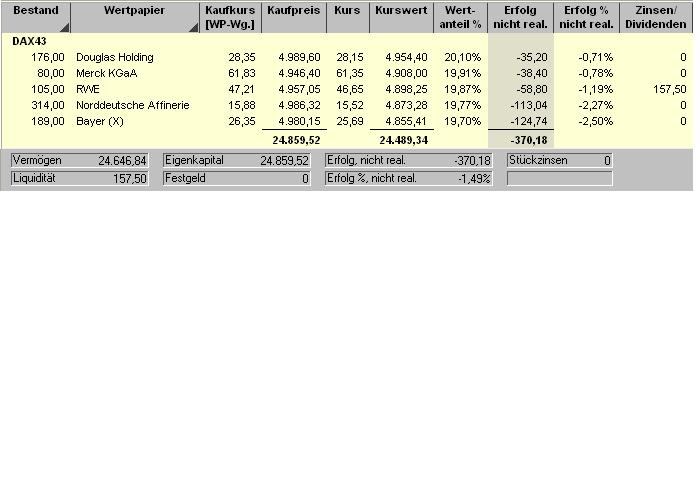This screenshot has width=700, height=500.
Task: Click the Kurs column header
Action: pyautogui.click(x=348, y=17)
